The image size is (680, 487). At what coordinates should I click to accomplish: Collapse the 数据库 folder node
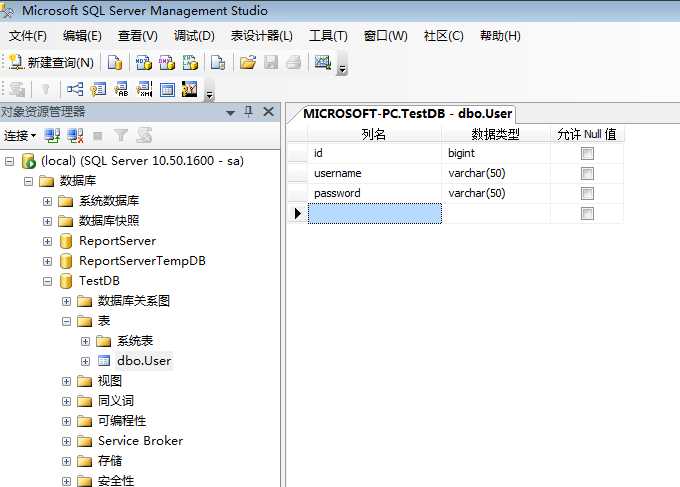click(29, 181)
